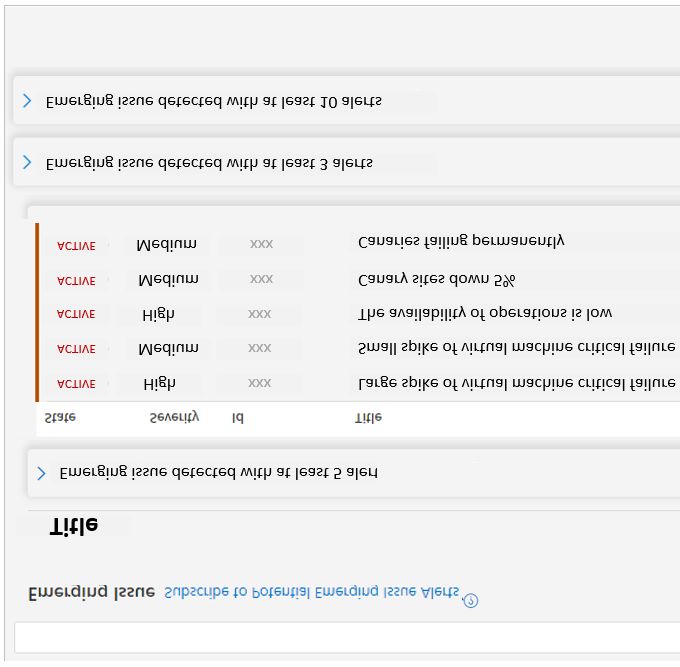The height and width of the screenshot is (667, 680).
Task: Collapse the 'at least 5 alert' emerging issue
Action: [x=41, y=473]
